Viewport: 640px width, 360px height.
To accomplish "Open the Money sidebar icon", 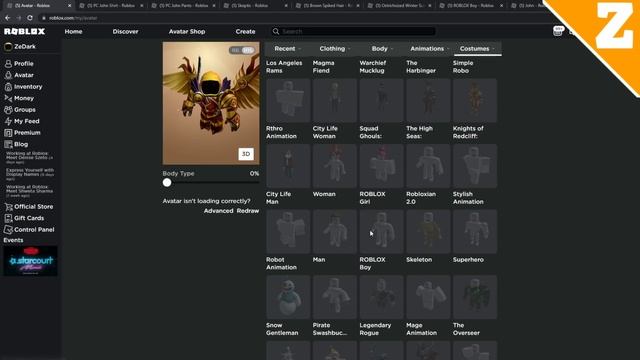I will pos(8,98).
